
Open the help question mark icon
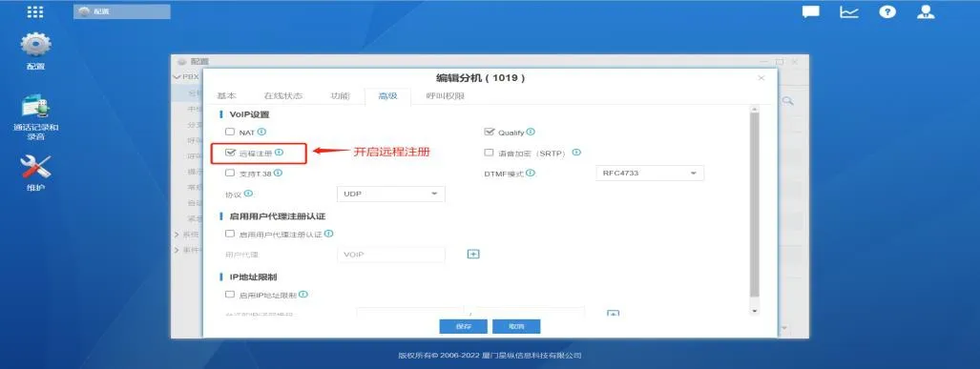(887, 11)
